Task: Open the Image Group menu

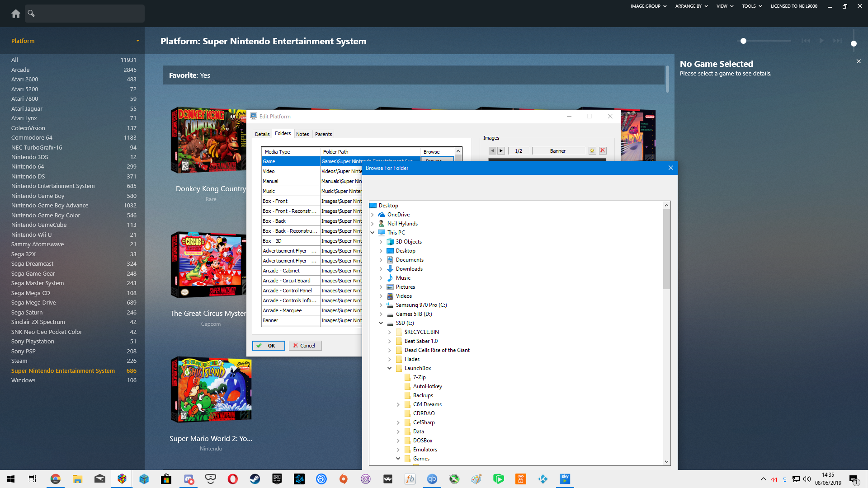Action: click(648, 6)
